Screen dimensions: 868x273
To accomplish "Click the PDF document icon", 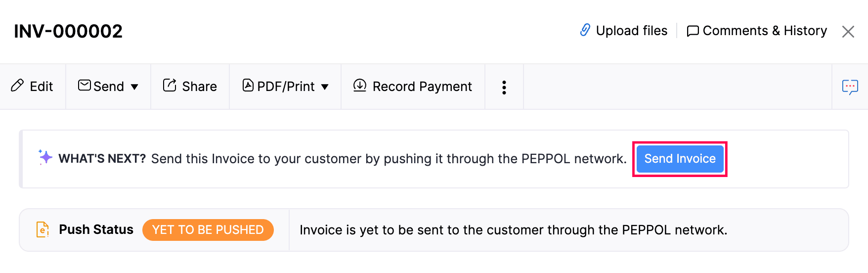I will coord(248,86).
